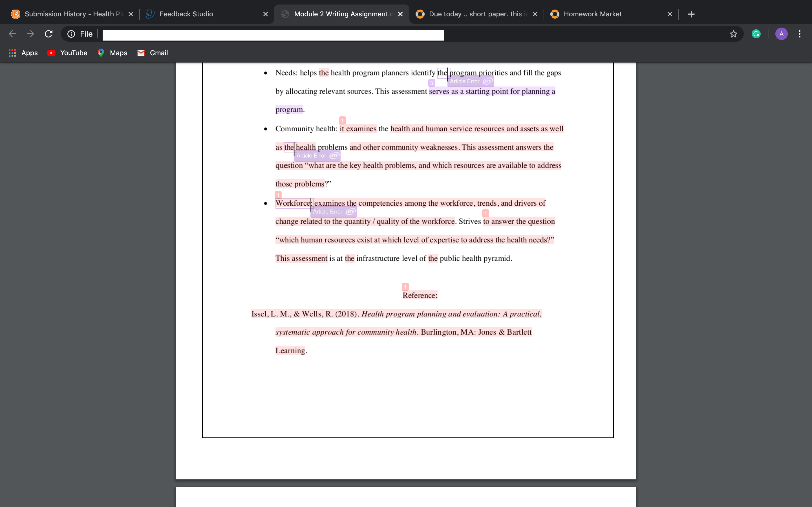Screen dimensions: 812x507
Task: Reload the page with the refresh icon
Action: (x=49, y=34)
